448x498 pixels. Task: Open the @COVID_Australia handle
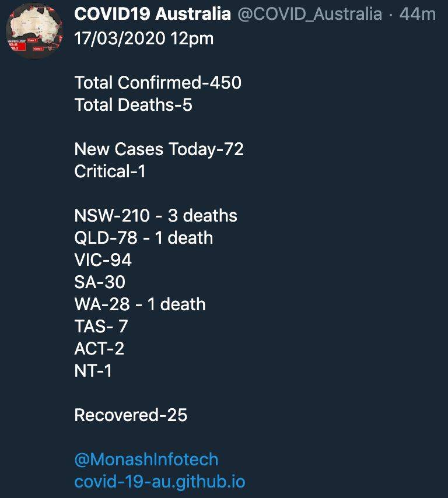310,15
